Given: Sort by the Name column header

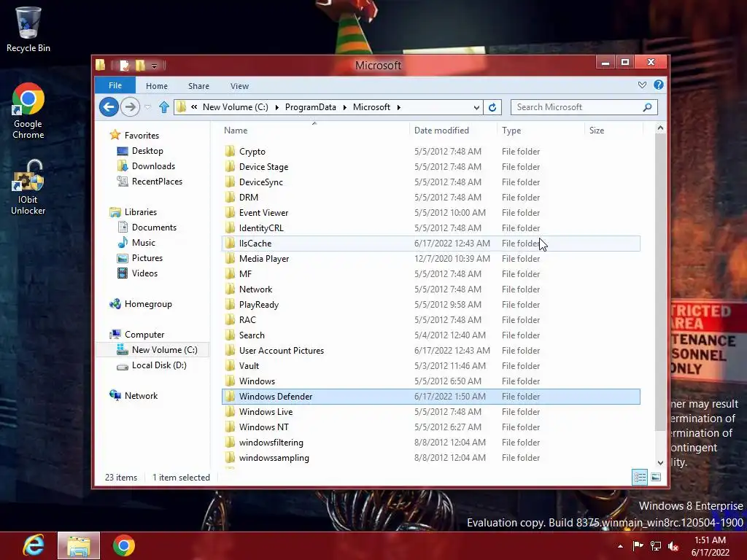Looking at the screenshot, I should 315,131.
